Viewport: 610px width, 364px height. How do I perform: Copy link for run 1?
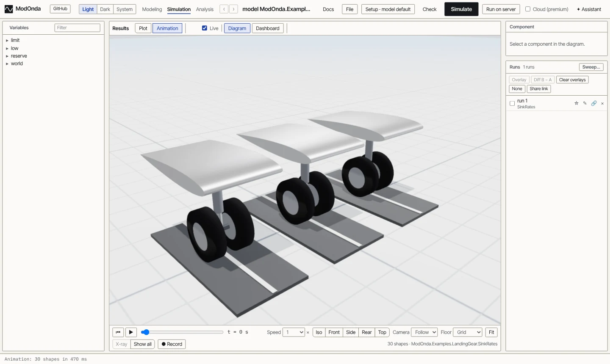click(594, 103)
